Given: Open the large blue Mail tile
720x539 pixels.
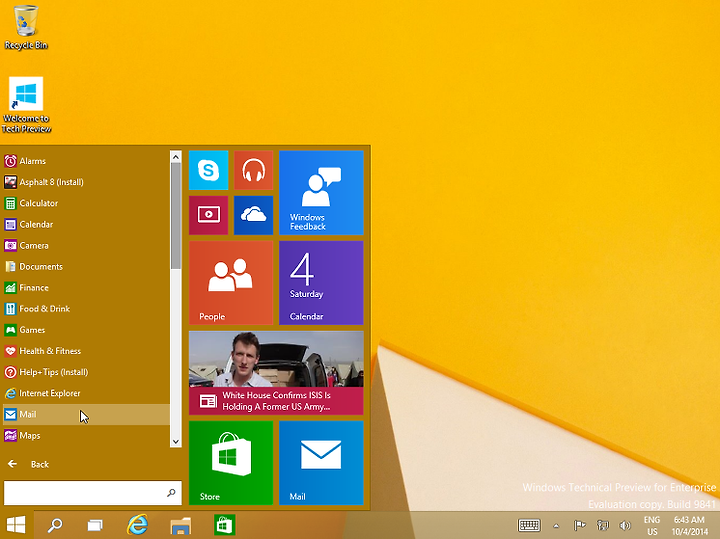Looking at the screenshot, I should click(x=321, y=463).
